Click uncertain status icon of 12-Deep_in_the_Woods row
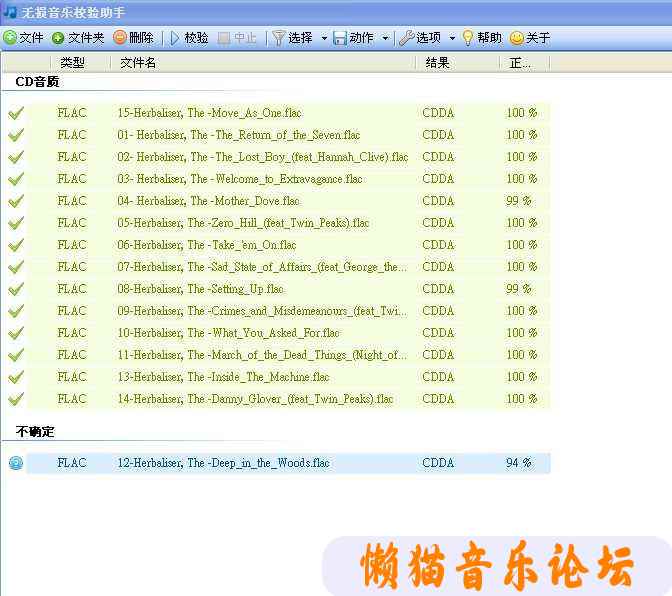The width and height of the screenshot is (672, 596). (16, 463)
